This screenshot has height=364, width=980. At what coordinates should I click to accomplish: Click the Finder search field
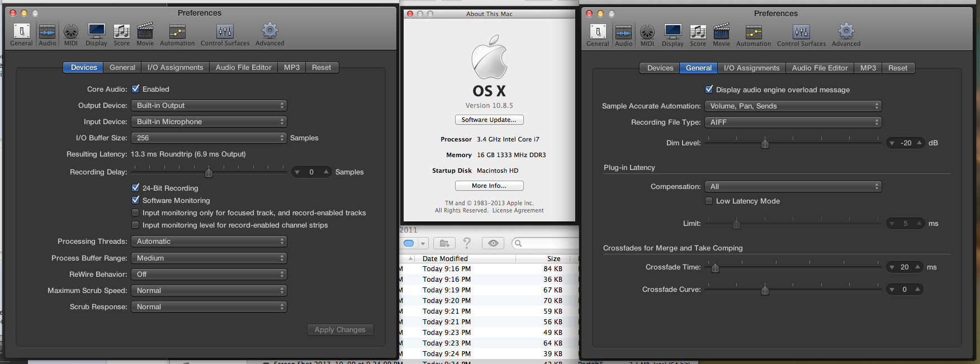(546, 243)
